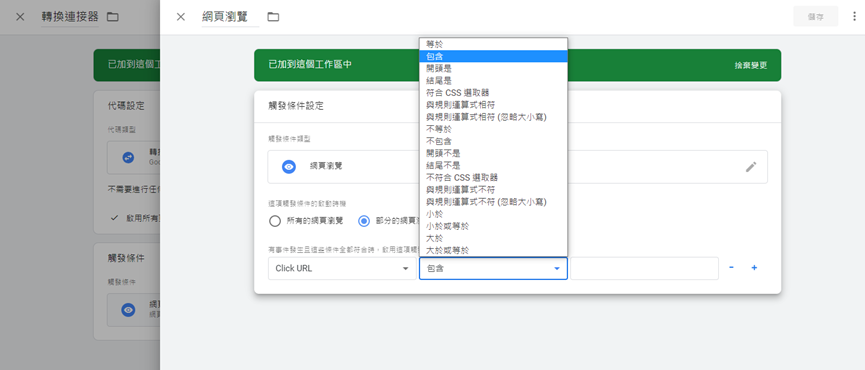Click the 觸發條件設定 section heading
This screenshot has height=370, width=865.
296,106
